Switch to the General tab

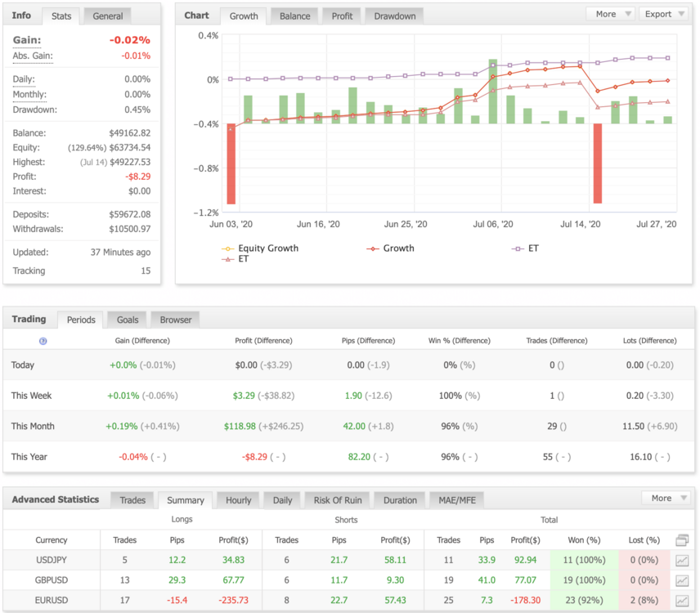coord(108,16)
